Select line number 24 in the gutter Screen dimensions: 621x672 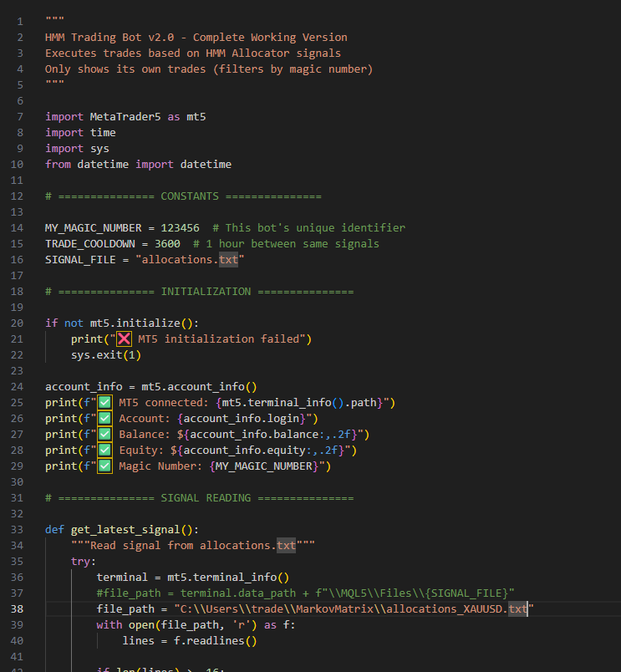[17, 387]
